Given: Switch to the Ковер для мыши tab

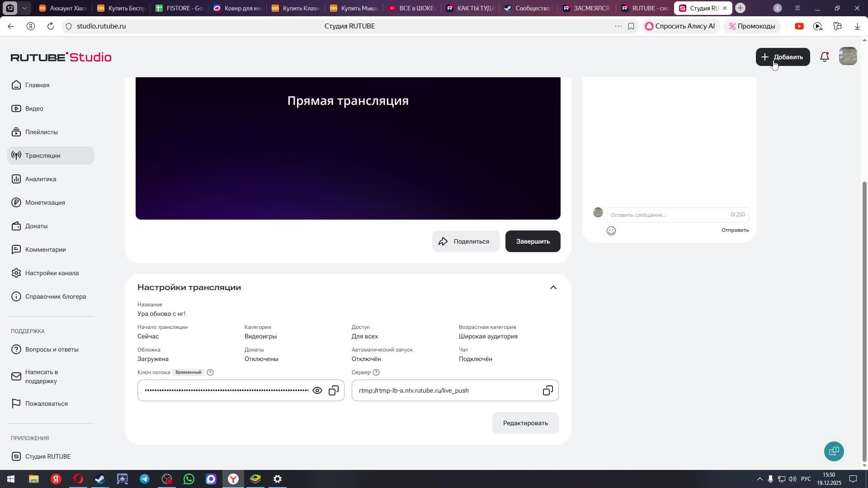Looking at the screenshot, I should [x=238, y=8].
